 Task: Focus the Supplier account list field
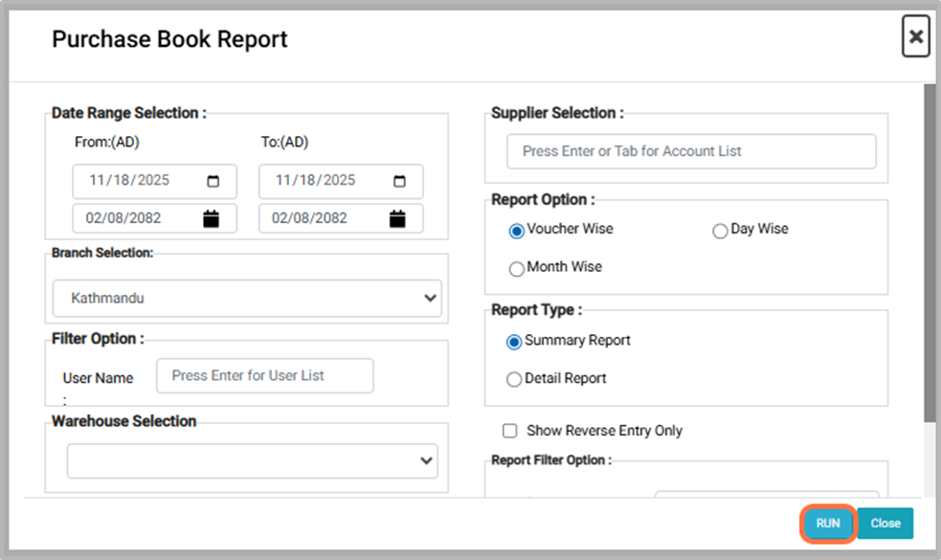click(691, 151)
